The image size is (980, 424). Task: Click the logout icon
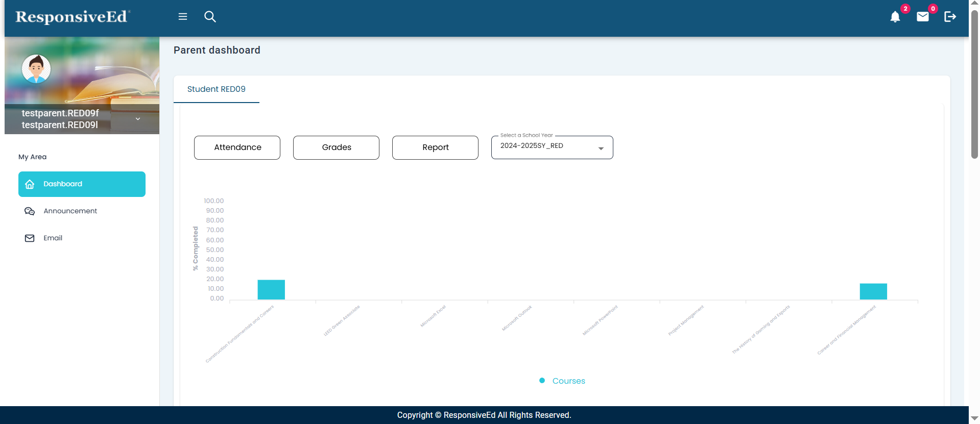pyautogui.click(x=950, y=17)
